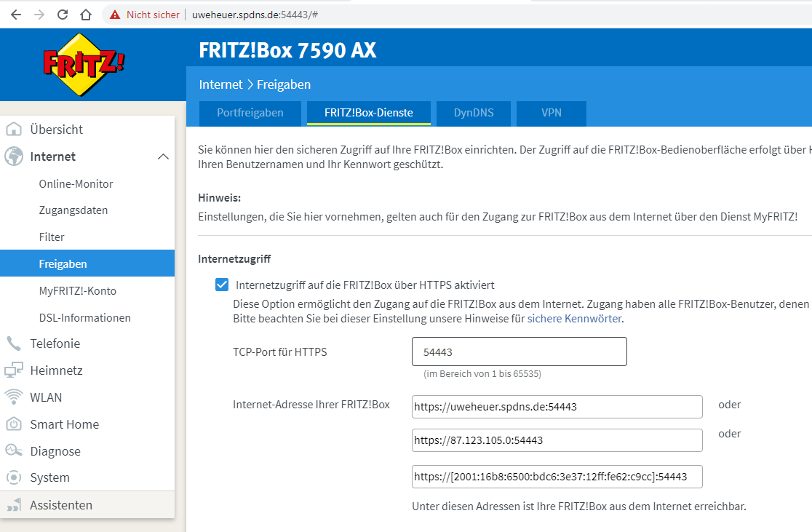Open the VPN tab
This screenshot has width=812, height=532.
click(551, 113)
